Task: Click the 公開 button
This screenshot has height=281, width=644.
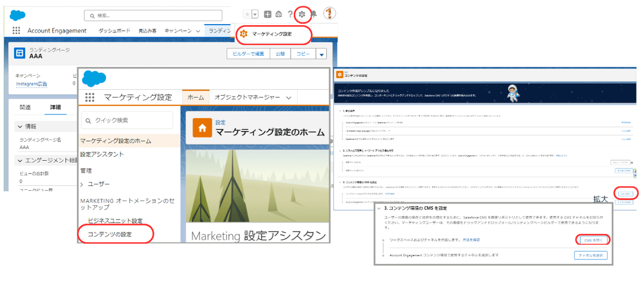Action: [x=280, y=54]
